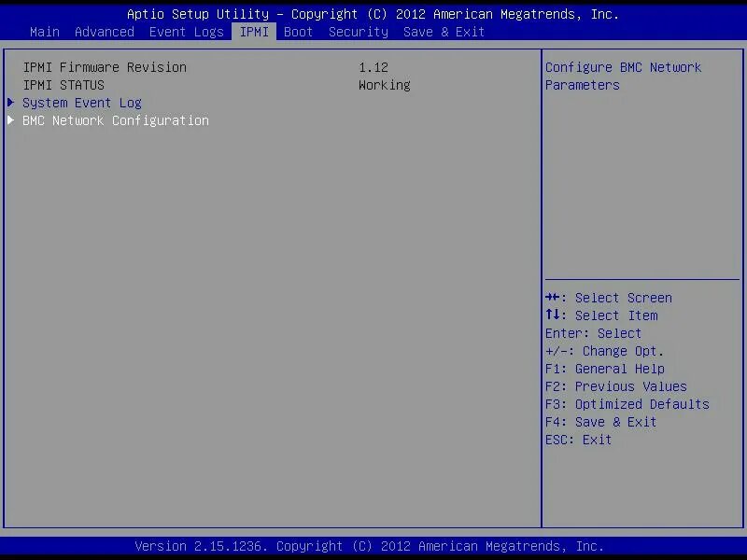Click the F3: Optimized Defaults hint
The image size is (747, 560).
point(627,404)
